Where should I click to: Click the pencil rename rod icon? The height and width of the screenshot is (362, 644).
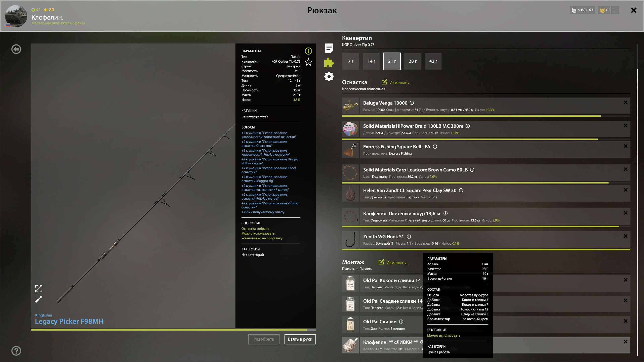39,299
